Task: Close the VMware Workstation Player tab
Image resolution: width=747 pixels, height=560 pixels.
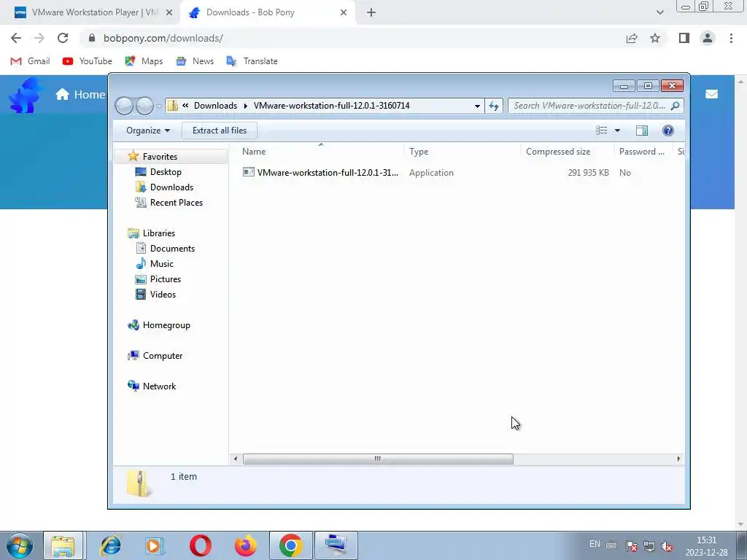Action: [x=169, y=13]
